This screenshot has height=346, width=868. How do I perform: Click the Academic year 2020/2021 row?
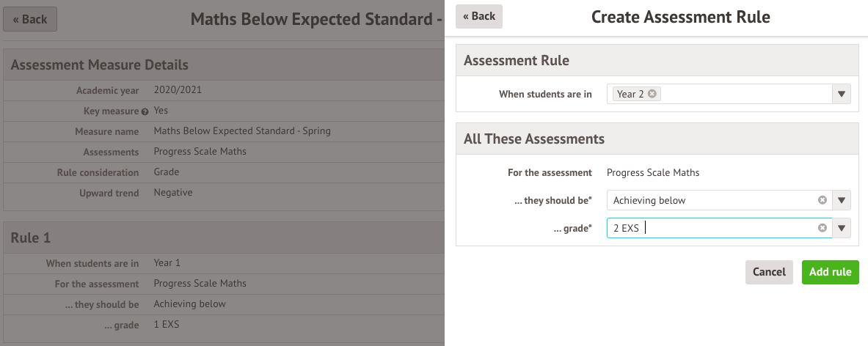[178, 91]
